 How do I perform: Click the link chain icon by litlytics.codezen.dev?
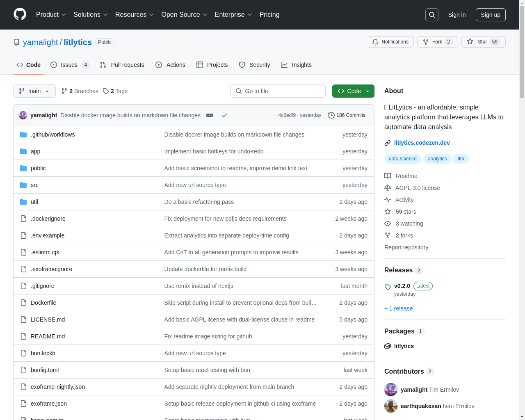(x=388, y=143)
